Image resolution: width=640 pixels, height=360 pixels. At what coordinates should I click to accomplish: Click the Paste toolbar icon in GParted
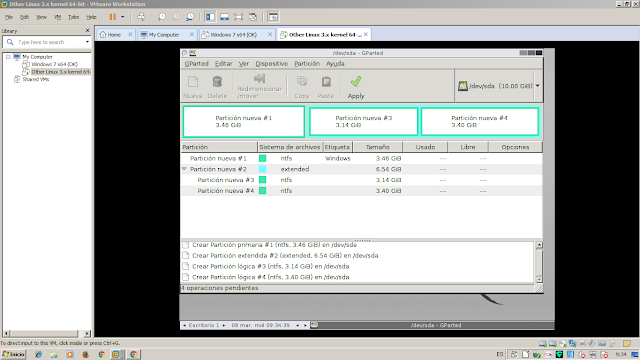click(326, 82)
